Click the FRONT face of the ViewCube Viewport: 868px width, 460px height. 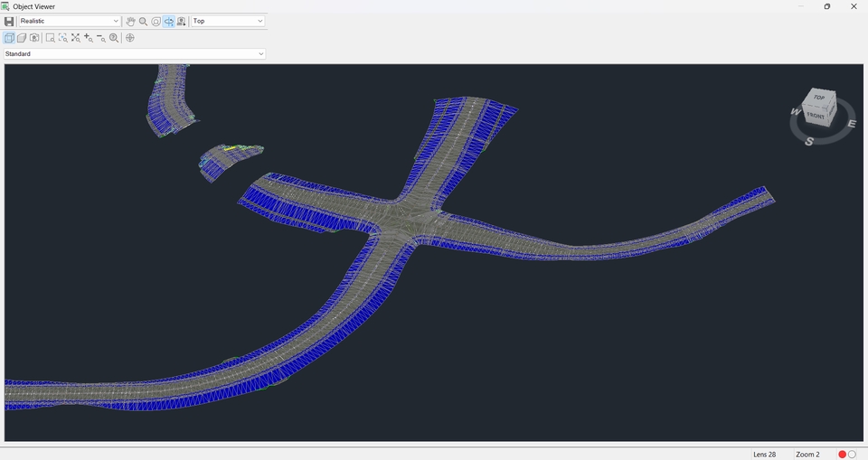[816, 116]
